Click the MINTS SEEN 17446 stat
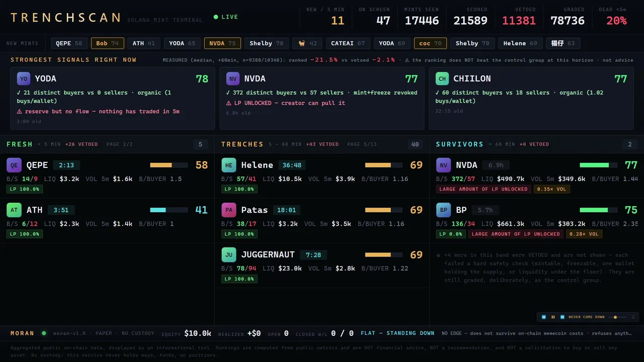This screenshot has height=362, width=644. click(x=422, y=16)
